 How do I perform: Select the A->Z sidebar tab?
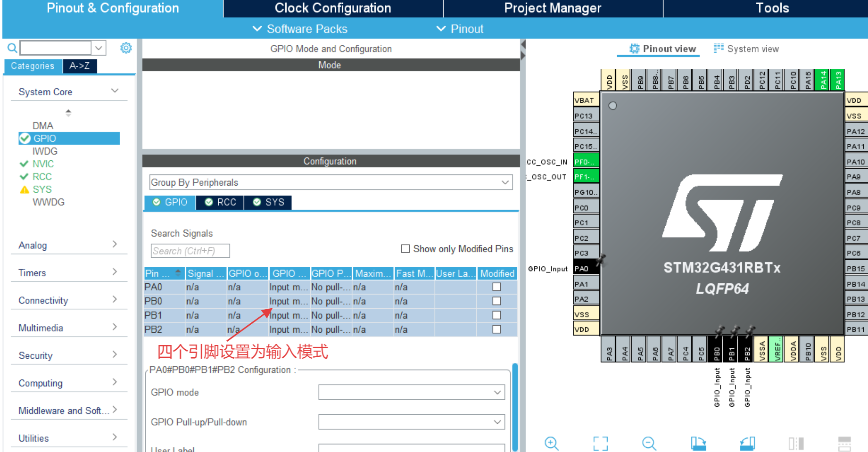80,66
